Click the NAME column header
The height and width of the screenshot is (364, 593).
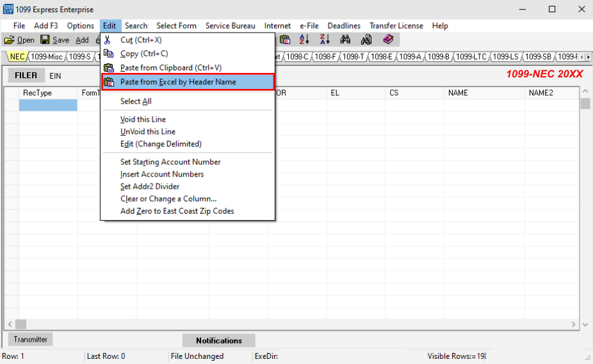[484, 93]
